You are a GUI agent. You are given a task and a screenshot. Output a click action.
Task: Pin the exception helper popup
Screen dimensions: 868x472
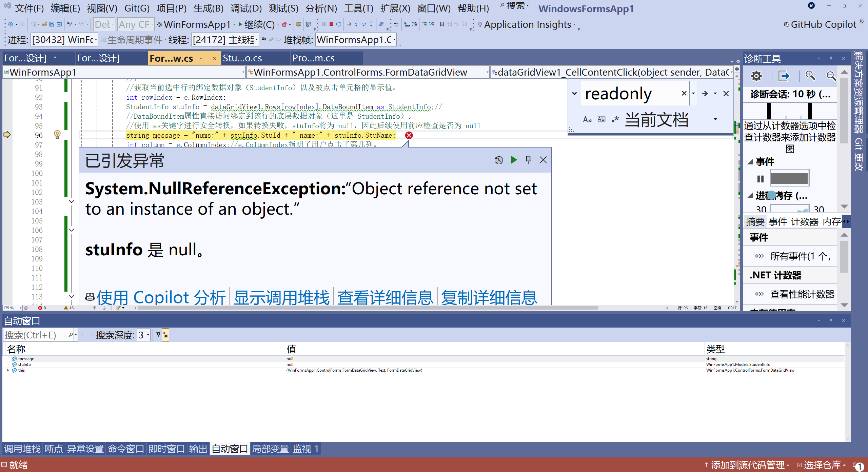point(528,160)
